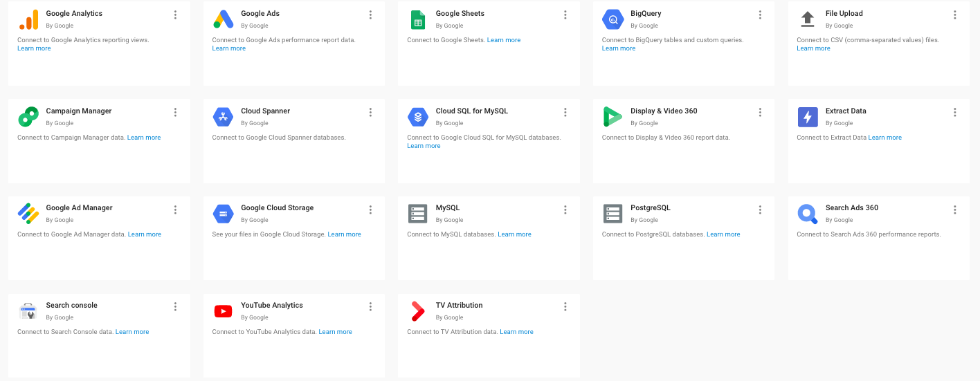Select the BigQuery connector title

646,13
